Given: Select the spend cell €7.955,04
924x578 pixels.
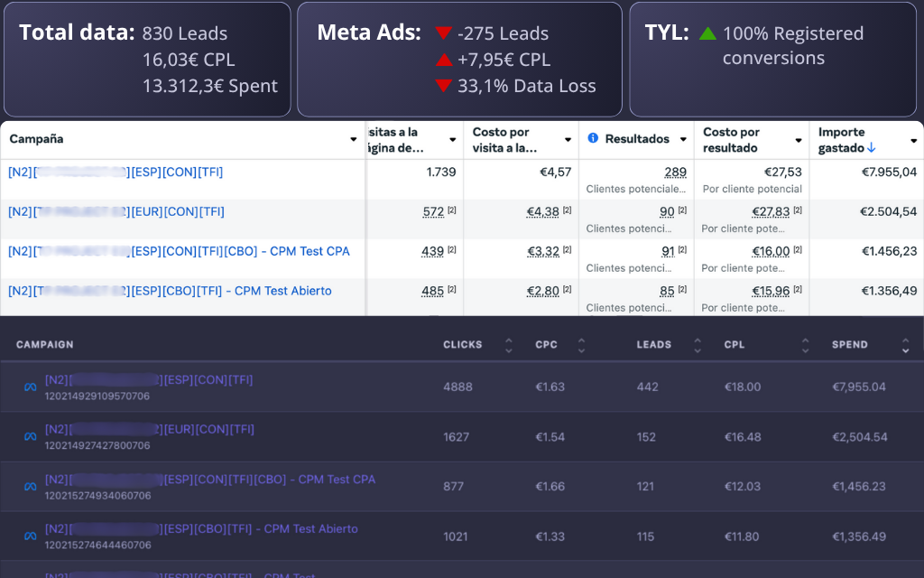Looking at the screenshot, I should (889, 172).
